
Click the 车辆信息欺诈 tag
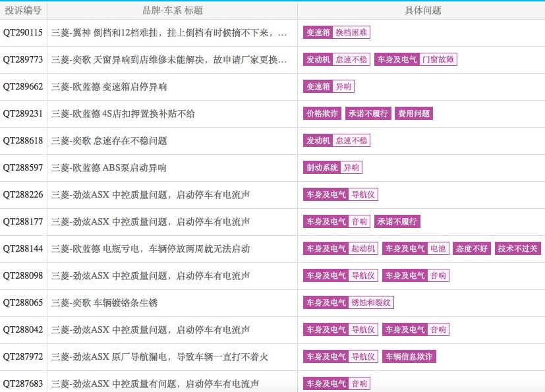[x=409, y=356]
